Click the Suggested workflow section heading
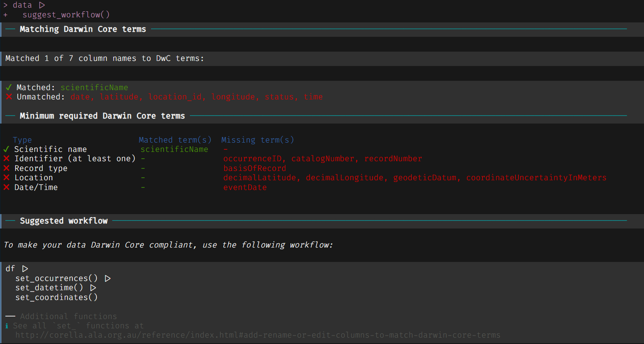Screen dimensions: 644x344 click(x=63, y=221)
